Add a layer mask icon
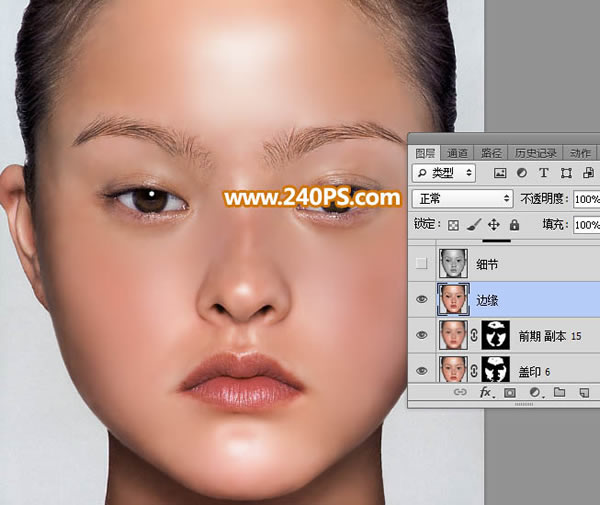The image size is (600, 505). [x=509, y=393]
